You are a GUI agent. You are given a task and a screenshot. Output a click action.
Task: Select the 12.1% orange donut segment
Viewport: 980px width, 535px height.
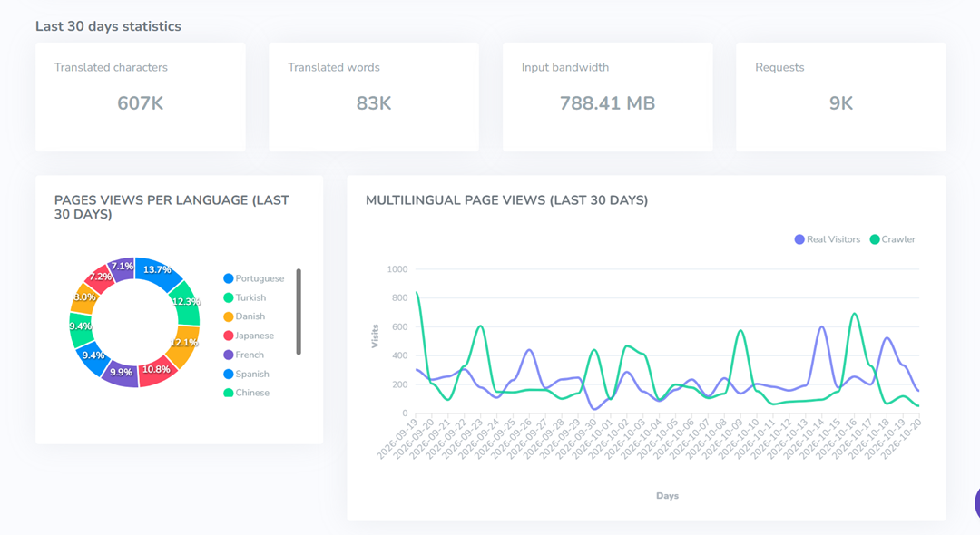coord(183,346)
